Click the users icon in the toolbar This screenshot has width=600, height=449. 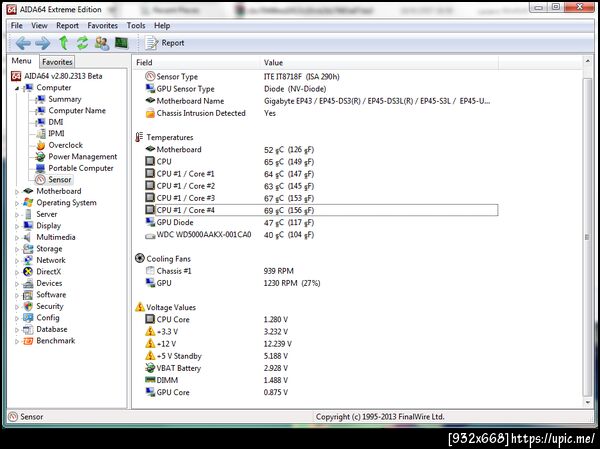[102, 43]
